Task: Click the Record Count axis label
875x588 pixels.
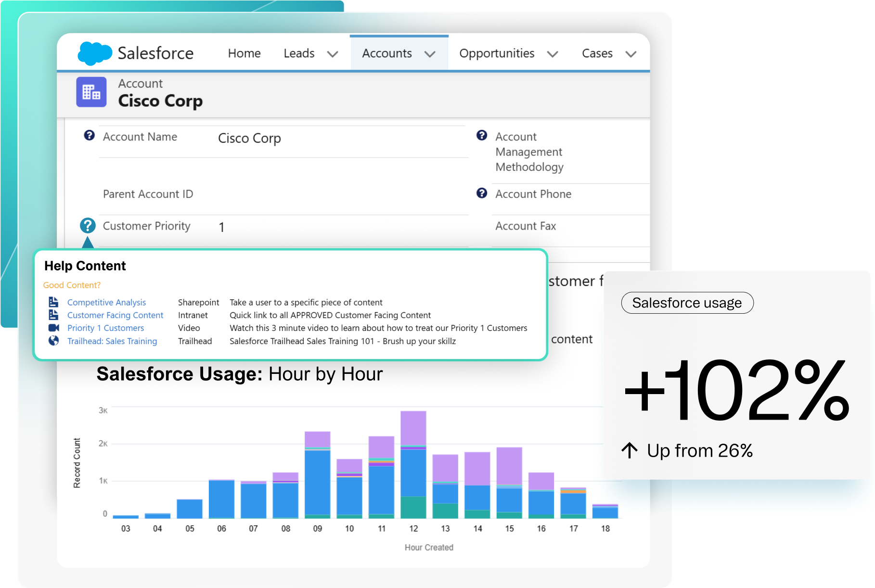Action: pyautogui.click(x=77, y=463)
